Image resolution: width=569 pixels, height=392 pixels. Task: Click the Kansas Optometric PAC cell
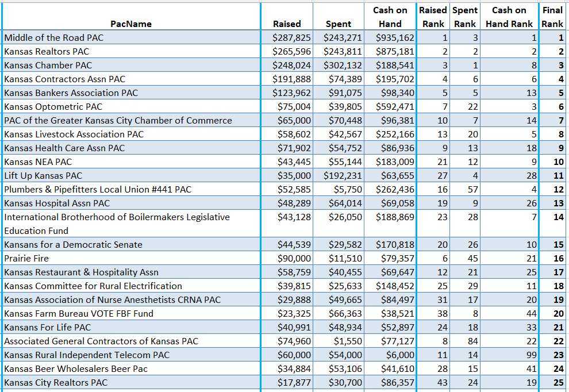(131, 106)
